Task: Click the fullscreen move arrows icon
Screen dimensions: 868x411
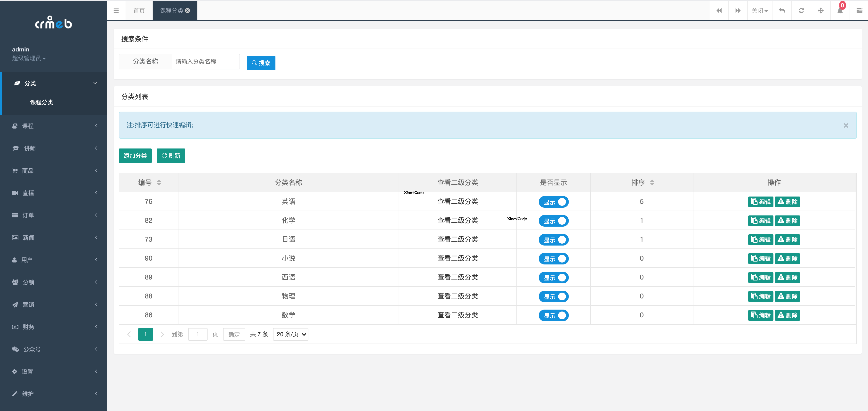Action: click(x=820, y=11)
